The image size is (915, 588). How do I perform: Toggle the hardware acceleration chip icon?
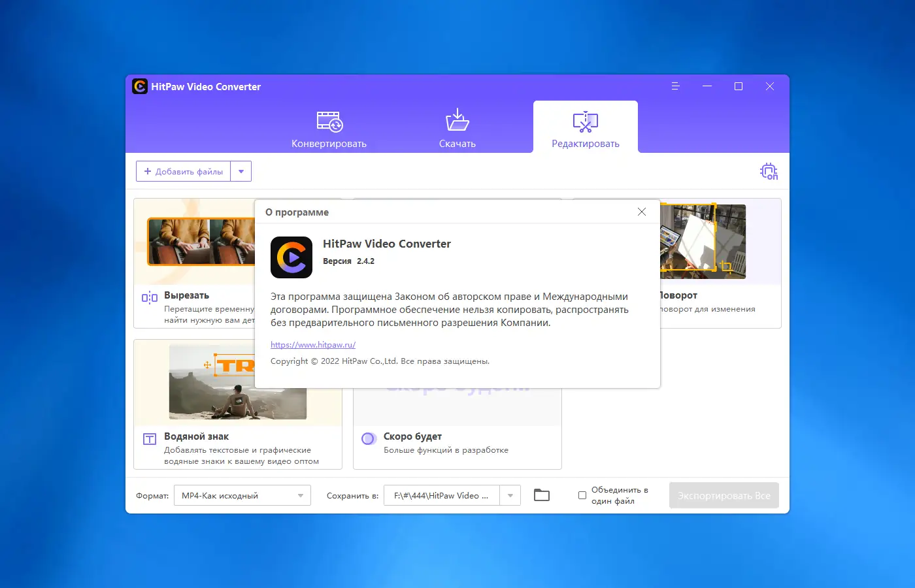tap(769, 171)
